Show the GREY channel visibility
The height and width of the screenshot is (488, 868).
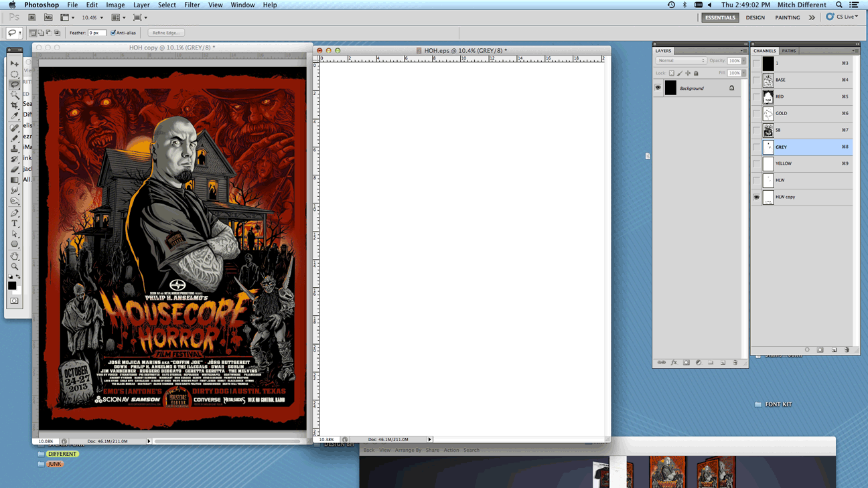click(x=756, y=147)
